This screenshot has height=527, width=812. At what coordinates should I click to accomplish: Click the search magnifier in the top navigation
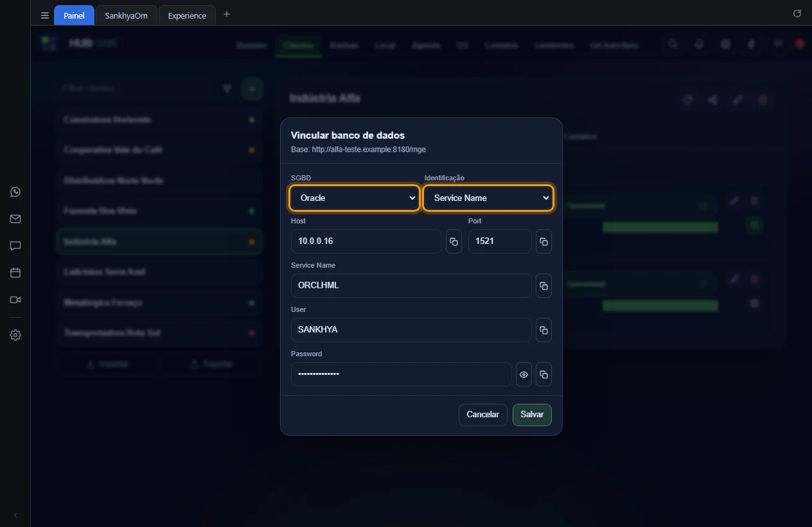pyautogui.click(x=673, y=44)
